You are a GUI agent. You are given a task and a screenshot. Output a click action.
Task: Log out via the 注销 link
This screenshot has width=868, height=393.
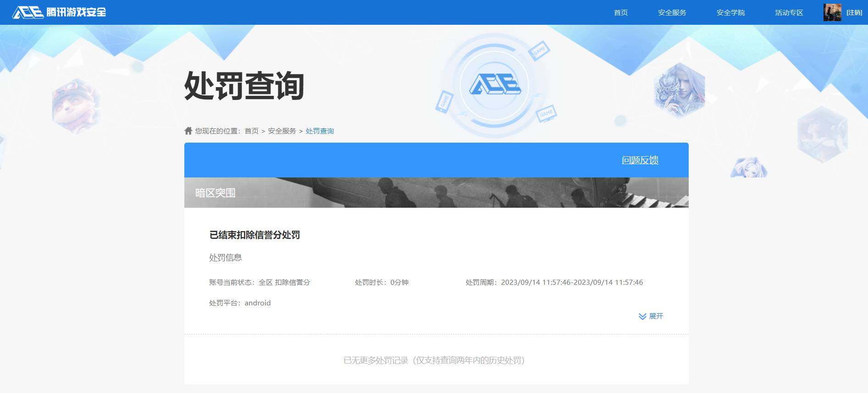click(854, 12)
